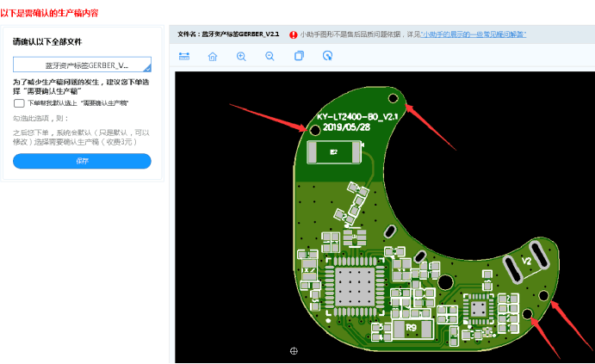
Task: Click the stacked layers icon in toolbar
Action: [299, 56]
